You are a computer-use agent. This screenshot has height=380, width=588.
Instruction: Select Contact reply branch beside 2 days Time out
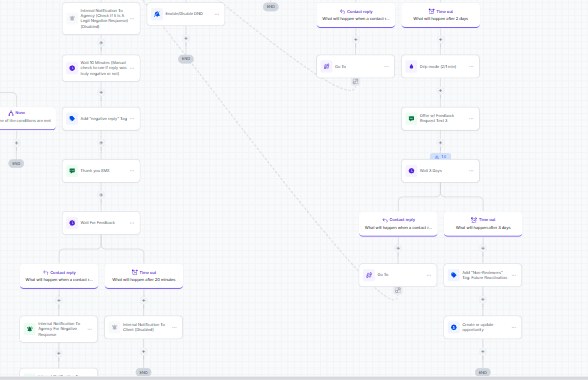click(356, 15)
